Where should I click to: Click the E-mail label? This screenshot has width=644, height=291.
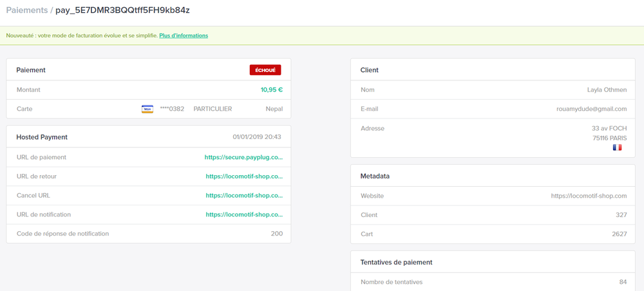370,109
